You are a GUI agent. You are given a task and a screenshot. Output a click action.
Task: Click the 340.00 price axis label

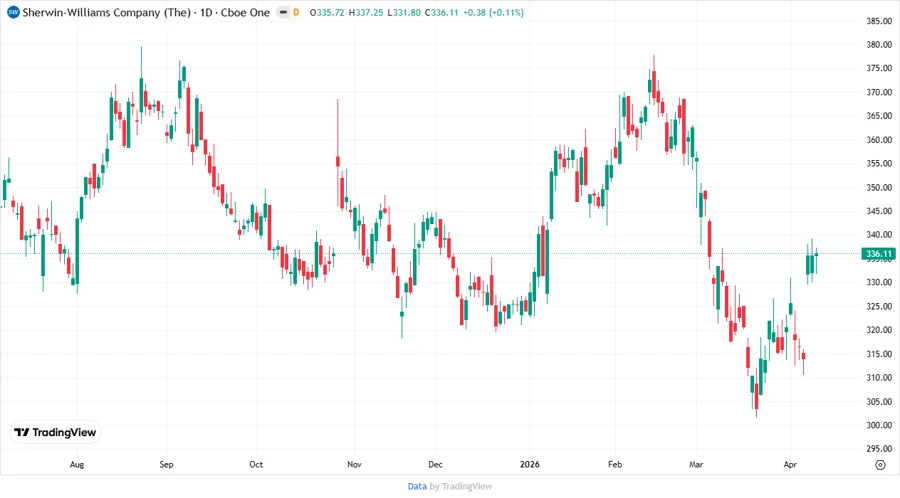(879, 234)
